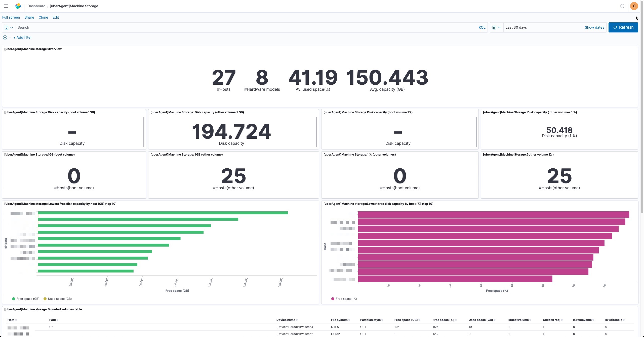Open the date quick menu calendar

pos(497,27)
